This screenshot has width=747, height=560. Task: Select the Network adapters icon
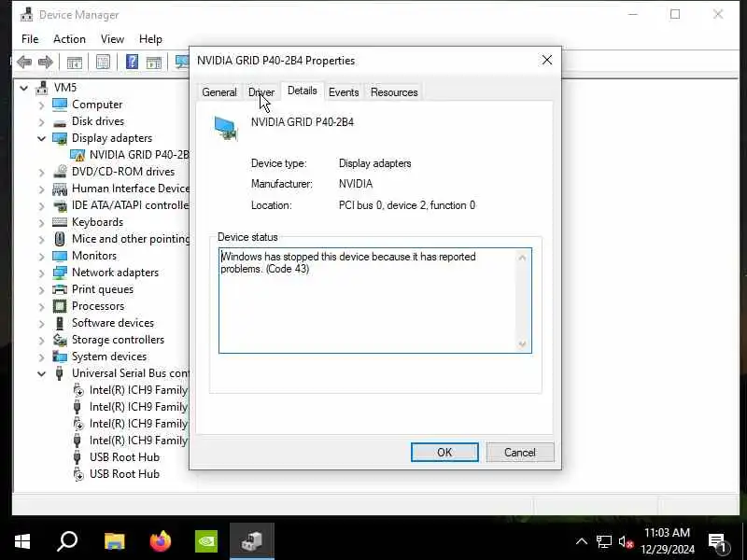coord(60,273)
